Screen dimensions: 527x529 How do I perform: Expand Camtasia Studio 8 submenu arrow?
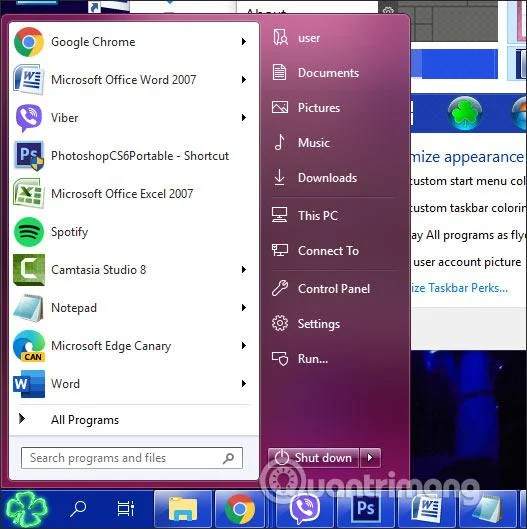pos(244,270)
